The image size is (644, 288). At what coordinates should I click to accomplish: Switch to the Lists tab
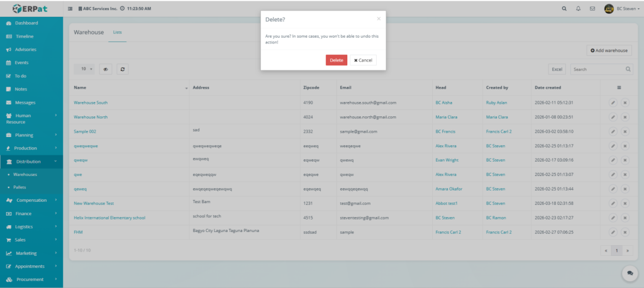click(x=118, y=32)
